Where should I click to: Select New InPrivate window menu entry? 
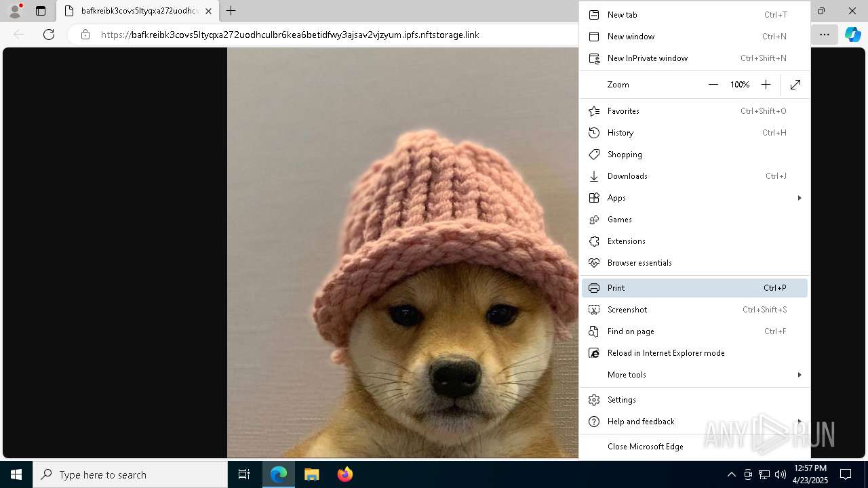click(x=694, y=58)
